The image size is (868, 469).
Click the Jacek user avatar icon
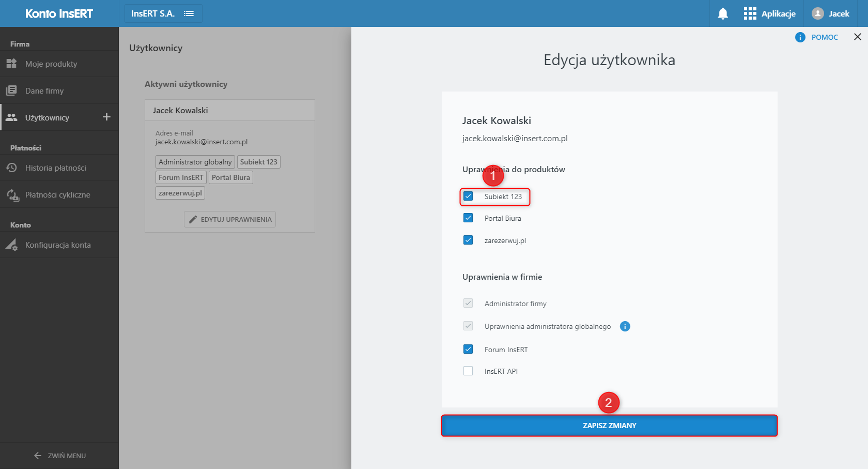point(817,13)
